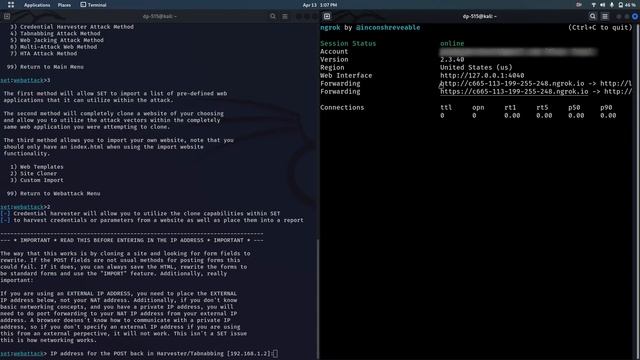Click the '99) Return to Main Menu' line
Viewport: 640px width, 360px height.
[45, 67]
